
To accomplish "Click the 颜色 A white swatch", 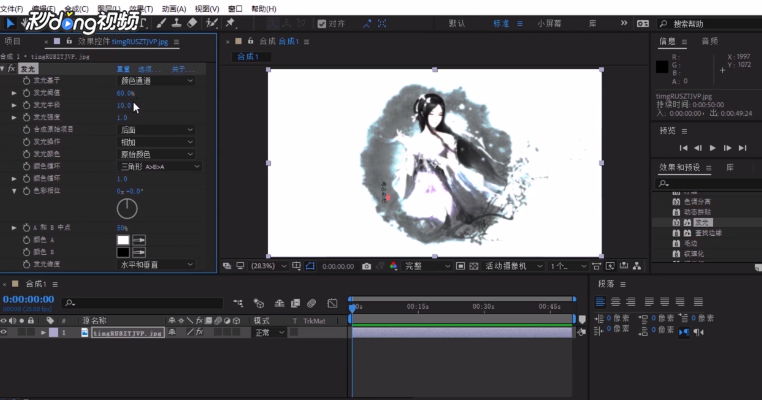I will point(123,240).
